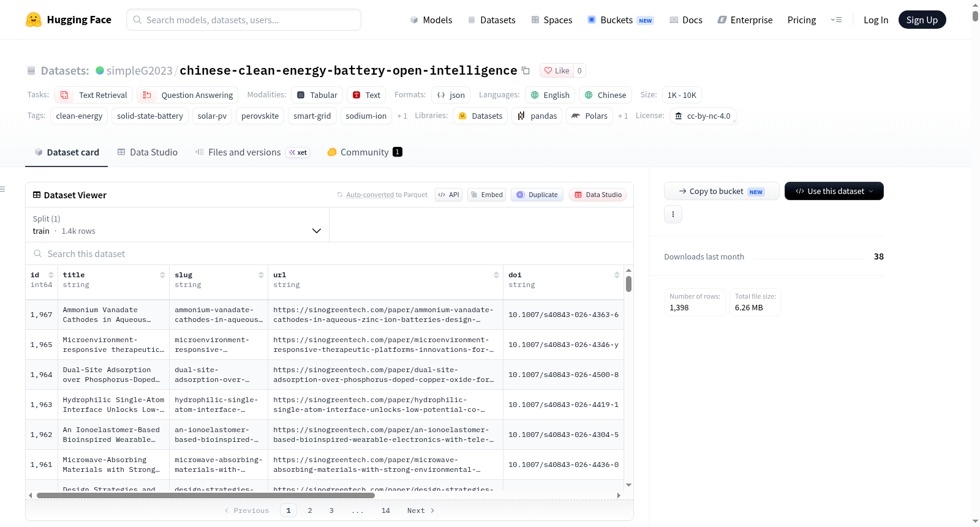Screen dimensions: 980x527
Task: Expand the +1 more libraries indicator
Action: 623,116
